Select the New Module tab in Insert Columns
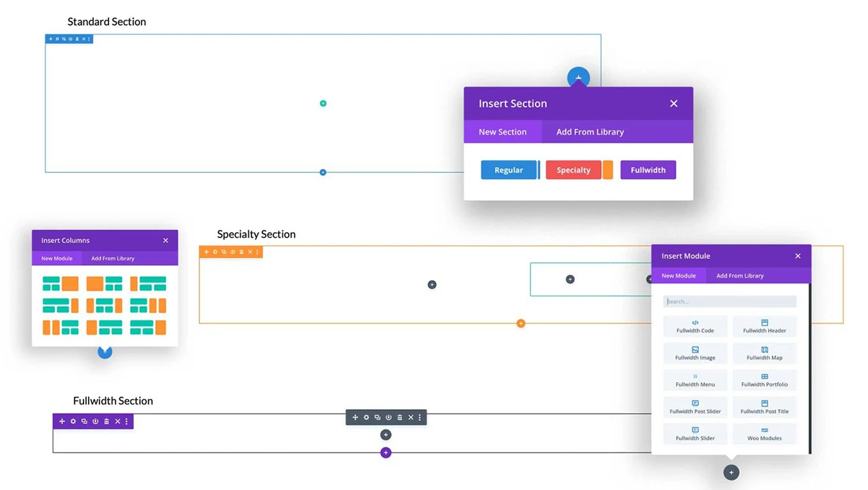 [57, 259]
